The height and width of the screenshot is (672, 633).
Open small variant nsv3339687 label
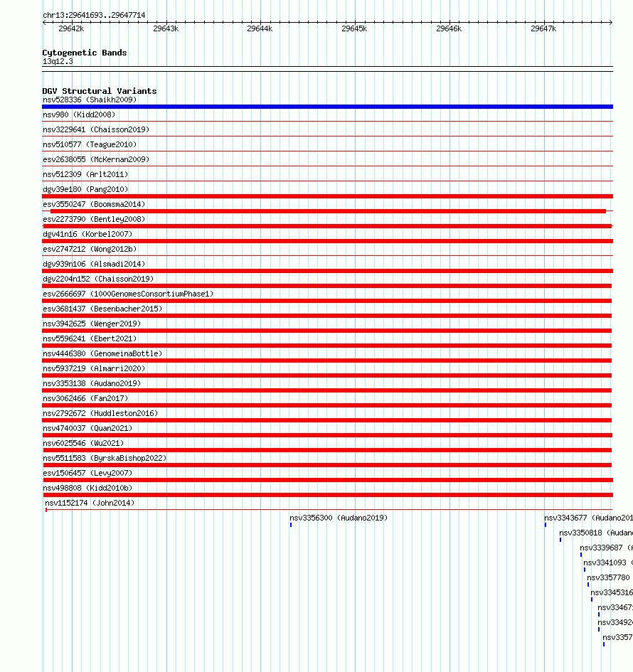point(606,548)
